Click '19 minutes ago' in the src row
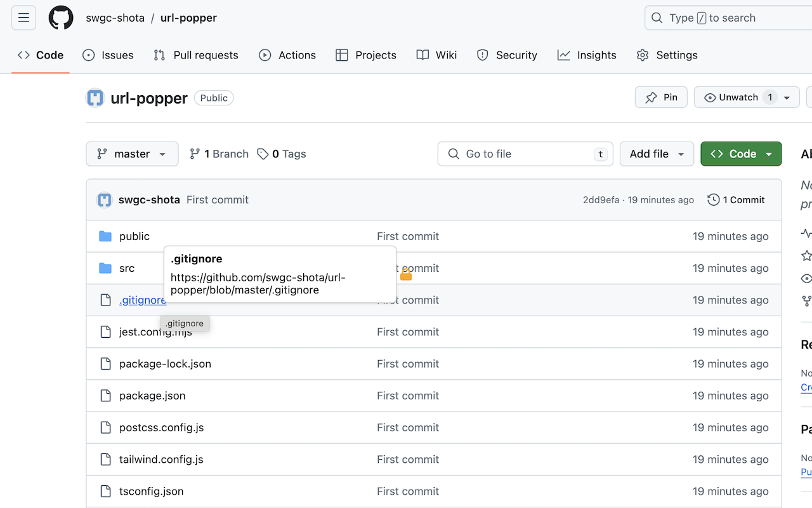Viewport: 812px width, 508px height. point(731,268)
